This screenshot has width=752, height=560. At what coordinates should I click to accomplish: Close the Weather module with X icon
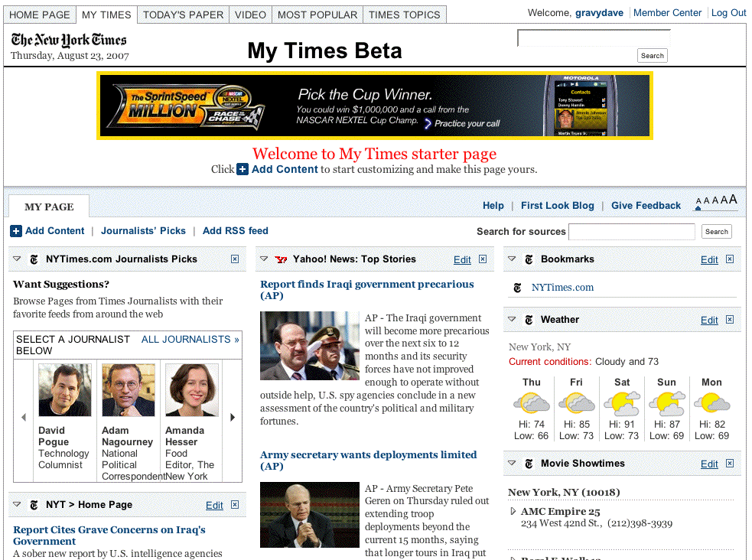click(730, 320)
